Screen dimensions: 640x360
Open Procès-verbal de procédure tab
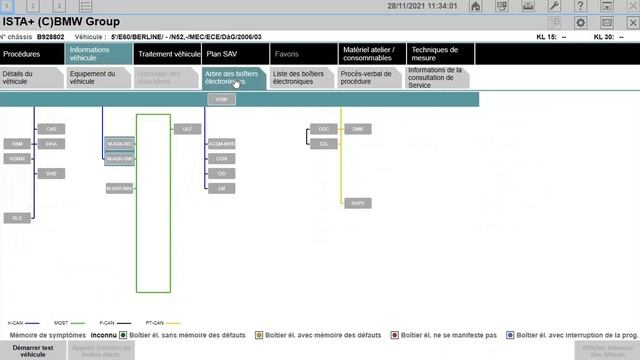click(369, 78)
